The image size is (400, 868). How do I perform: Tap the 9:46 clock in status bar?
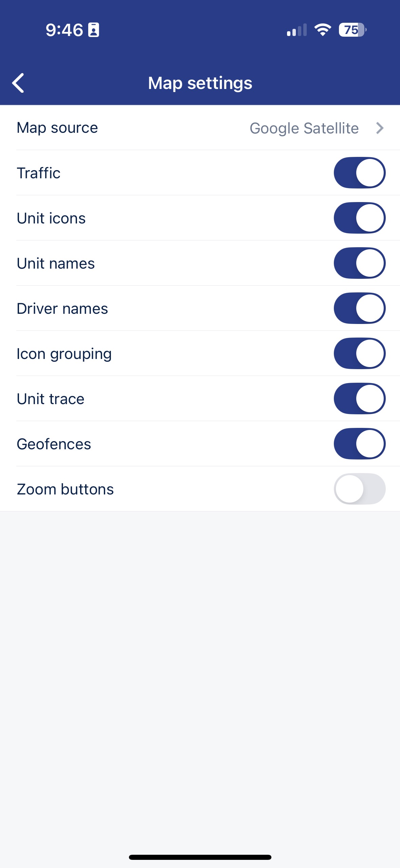pyautogui.click(x=64, y=30)
